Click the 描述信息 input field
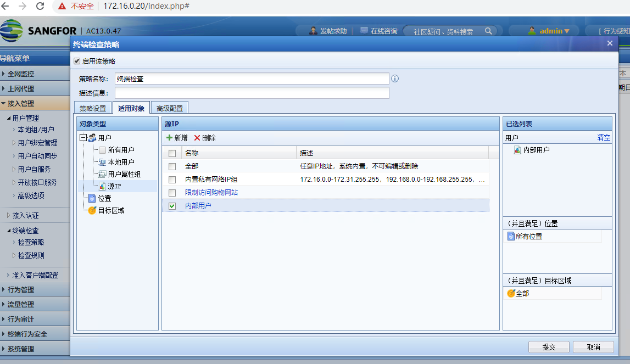The image size is (630, 364). click(x=252, y=93)
